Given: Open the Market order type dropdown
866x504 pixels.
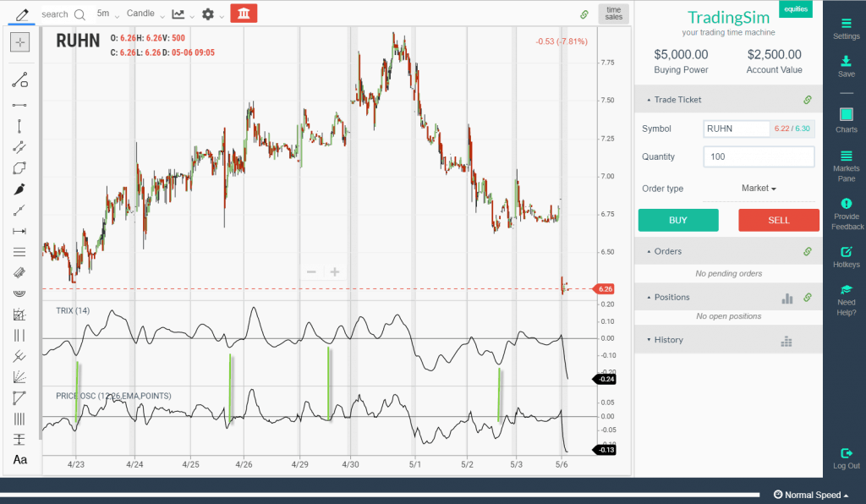Looking at the screenshot, I should tap(759, 188).
